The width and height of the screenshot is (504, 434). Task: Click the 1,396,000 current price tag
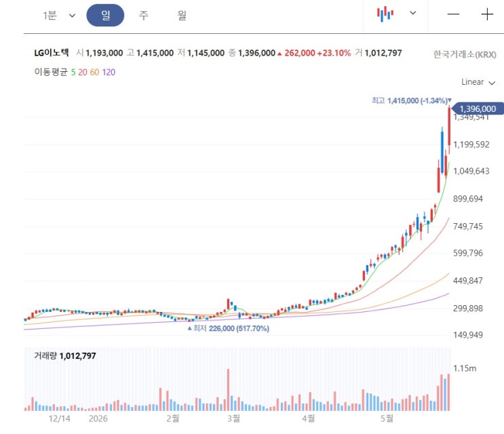(x=478, y=109)
